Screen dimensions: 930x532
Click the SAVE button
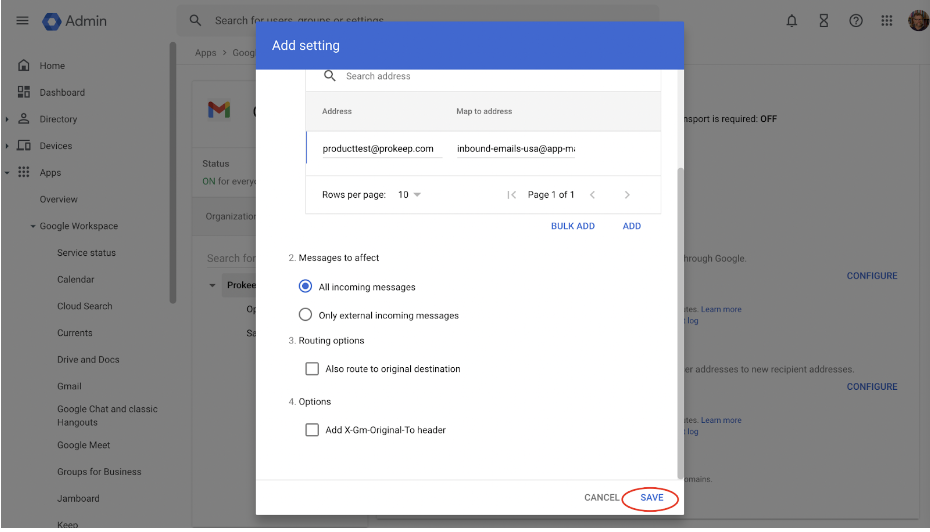651,498
